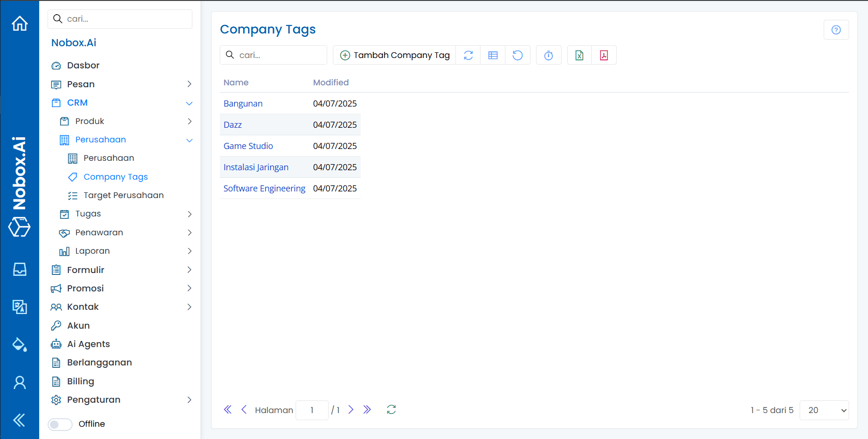Click the user profile icon in blue sidebar
Screen dimensions: 868x439
coord(19,382)
